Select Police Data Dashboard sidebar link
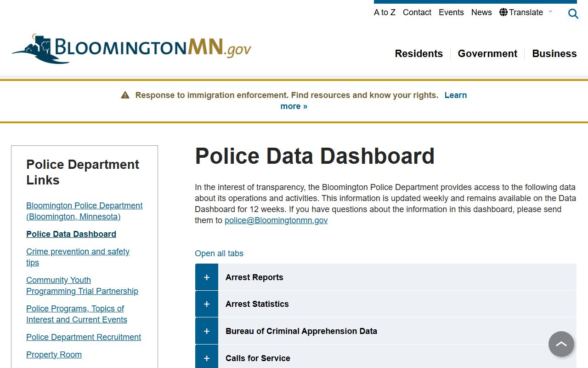588x368 pixels. (x=71, y=234)
